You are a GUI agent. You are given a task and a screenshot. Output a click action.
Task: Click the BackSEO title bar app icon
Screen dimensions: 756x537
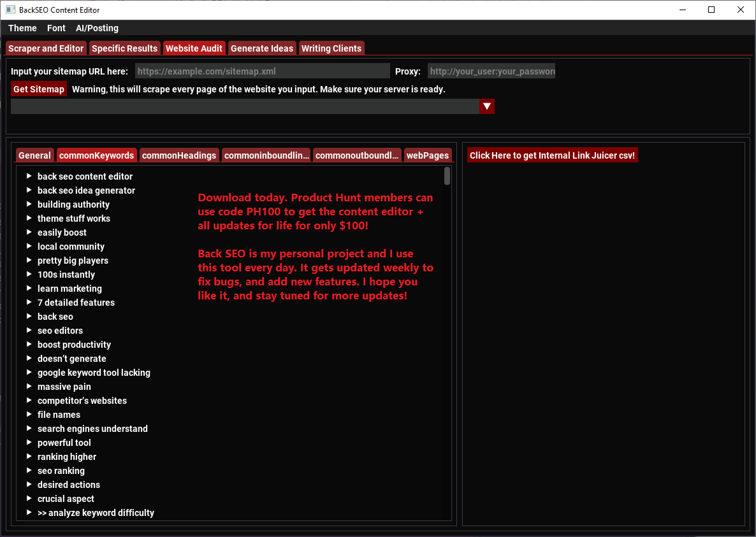11,10
